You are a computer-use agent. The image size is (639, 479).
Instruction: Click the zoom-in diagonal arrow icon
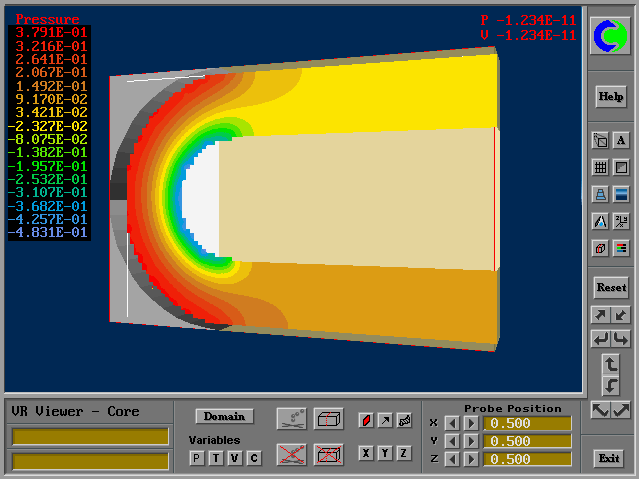pyautogui.click(x=600, y=315)
